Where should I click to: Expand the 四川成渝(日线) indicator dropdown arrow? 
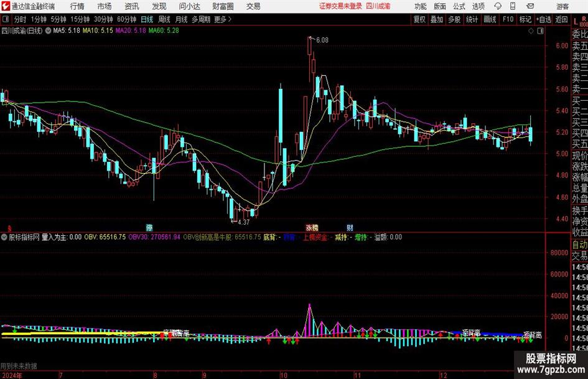[48, 30]
